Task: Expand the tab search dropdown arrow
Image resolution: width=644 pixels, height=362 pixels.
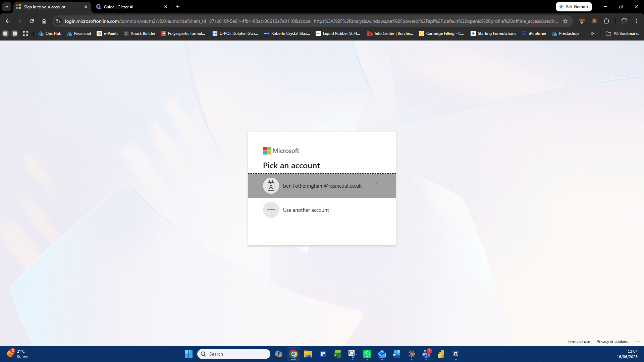Action: 7,7
